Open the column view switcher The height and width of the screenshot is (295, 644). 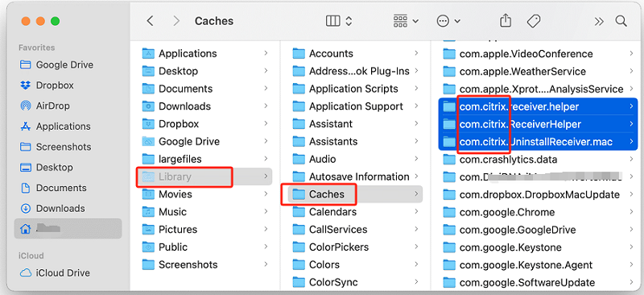pyautogui.click(x=339, y=21)
